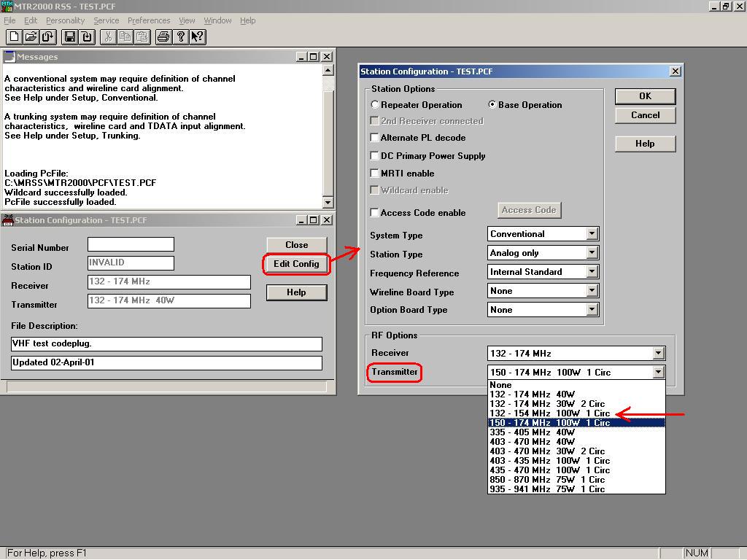Confirm the dialog with OK
The width and height of the screenshot is (747, 560).
coord(645,96)
